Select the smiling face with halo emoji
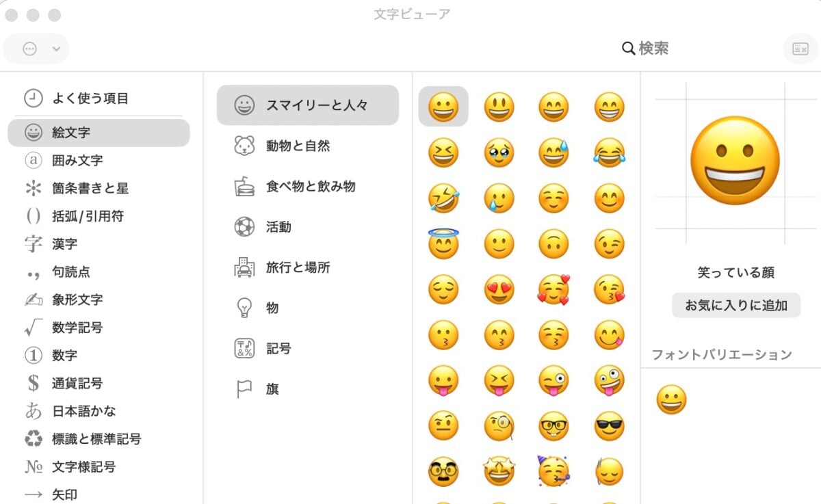Screen dimensions: 821x504 443,243
